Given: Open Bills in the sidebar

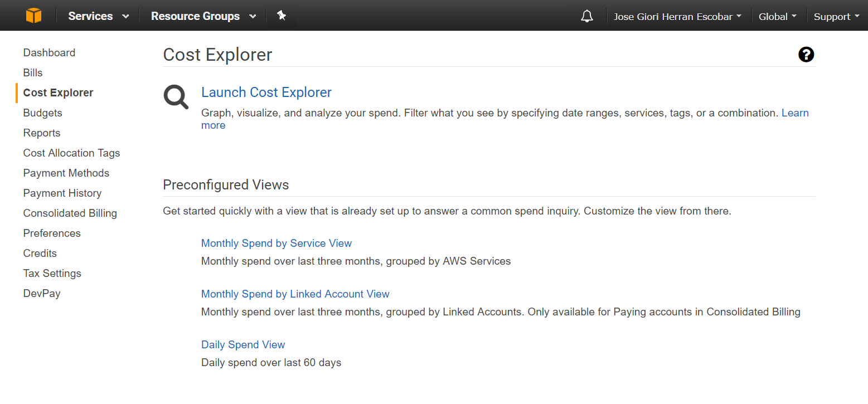Looking at the screenshot, I should click(33, 73).
